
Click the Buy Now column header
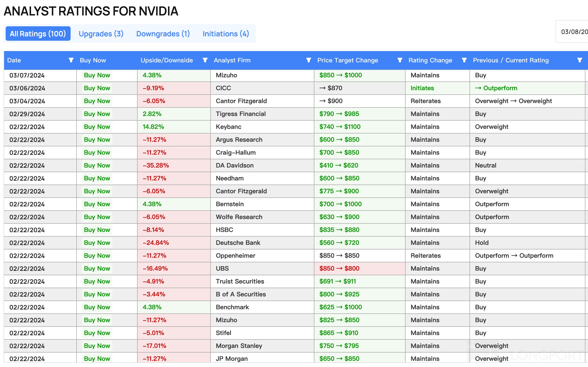[x=93, y=60]
